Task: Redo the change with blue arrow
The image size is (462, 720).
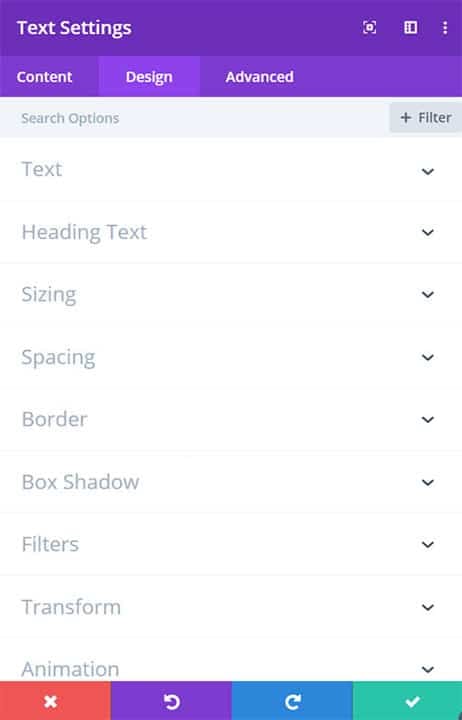Action: [293, 701]
